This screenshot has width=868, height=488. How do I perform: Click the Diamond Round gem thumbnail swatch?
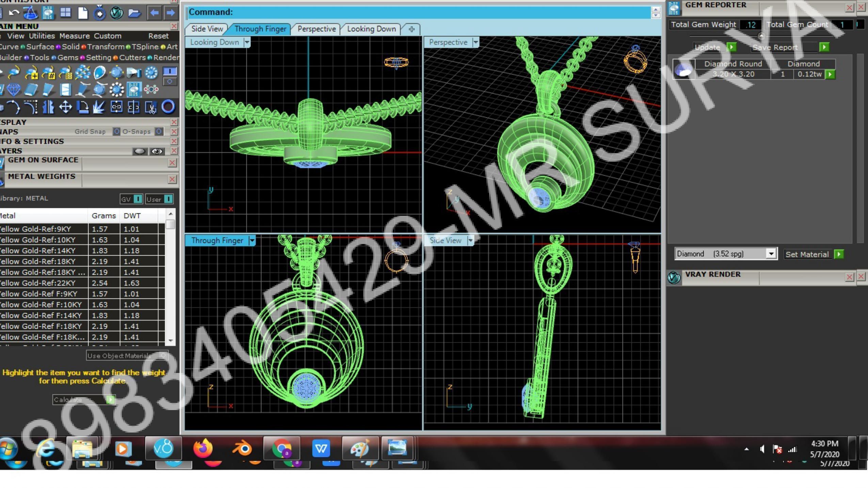coord(684,69)
